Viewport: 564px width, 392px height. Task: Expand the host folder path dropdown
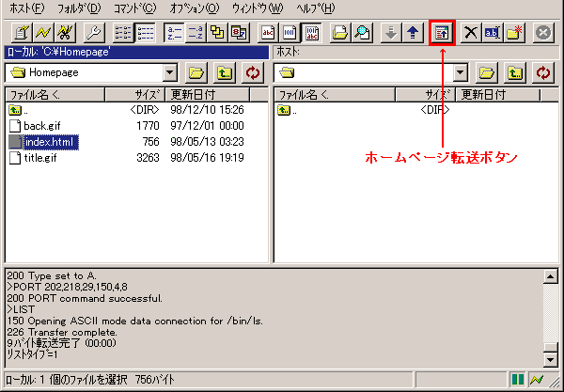(x=460, y=72)
